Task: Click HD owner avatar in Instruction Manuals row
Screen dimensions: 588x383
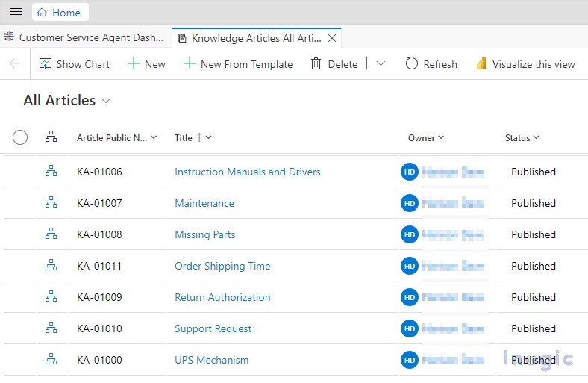Action: (x=410, y=172)
